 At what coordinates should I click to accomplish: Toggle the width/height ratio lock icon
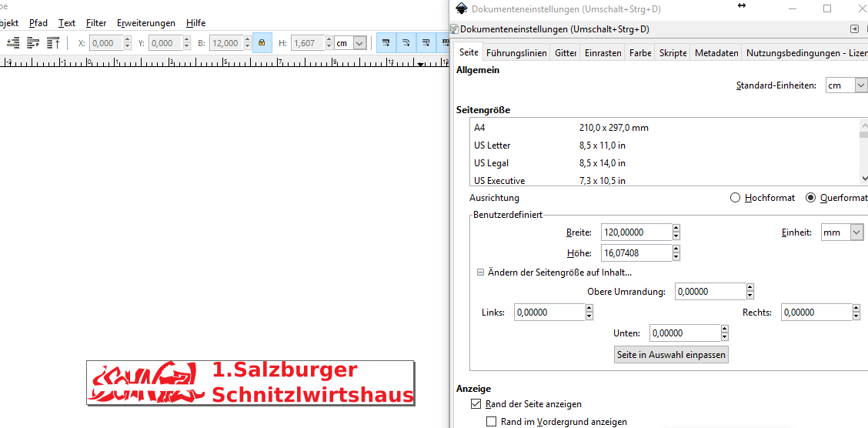click(x=262, y=43)
